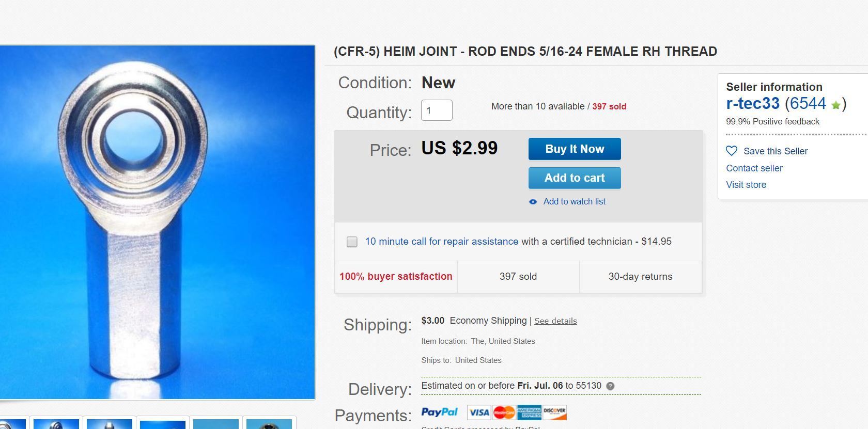Click the green feedback star icon
This screenshot has width=868, height=429.
(x=836, y=105)
